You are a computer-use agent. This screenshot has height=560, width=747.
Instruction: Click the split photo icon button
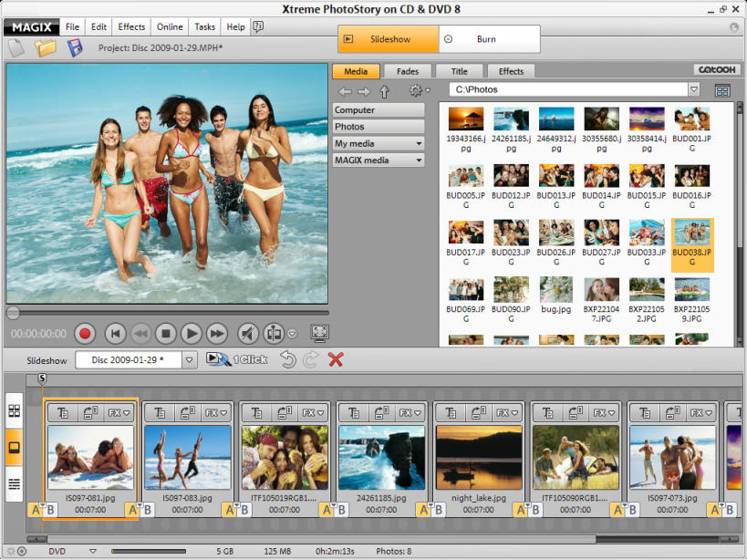click(274, 334)
